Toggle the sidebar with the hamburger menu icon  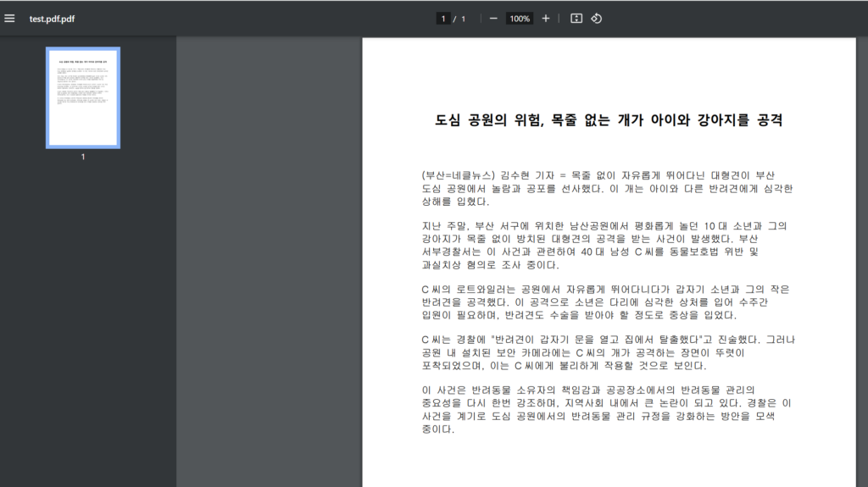pyautogui.click(x=10, y=19)
